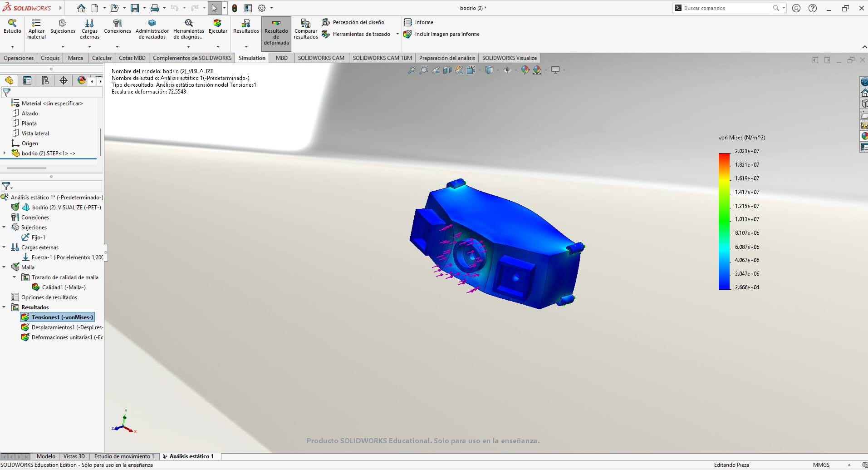
Task: Go to the Home welcome icon
Action: click(x=81, y=8)
